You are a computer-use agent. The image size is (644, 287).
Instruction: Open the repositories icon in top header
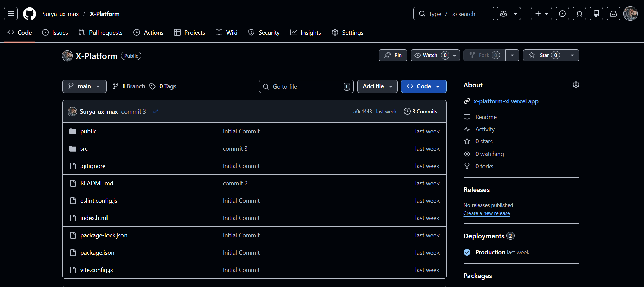pos(596,14)
